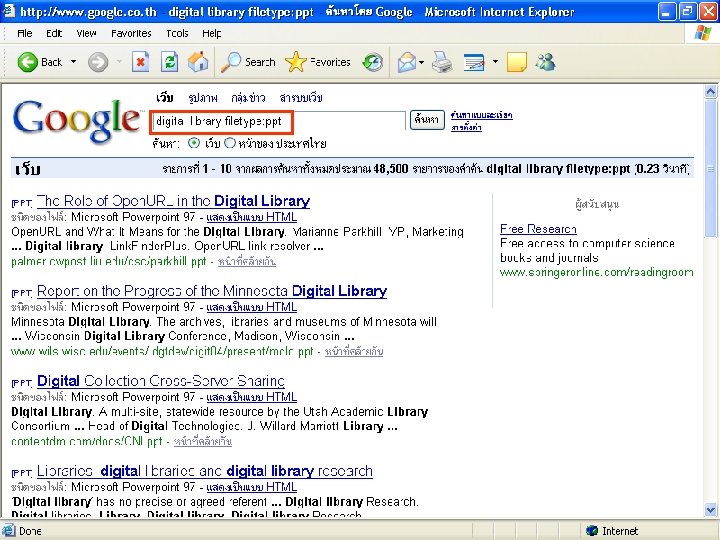The image size is (720, 540).
Task: Click the Print icon
Action: click(x=442, y=62)
